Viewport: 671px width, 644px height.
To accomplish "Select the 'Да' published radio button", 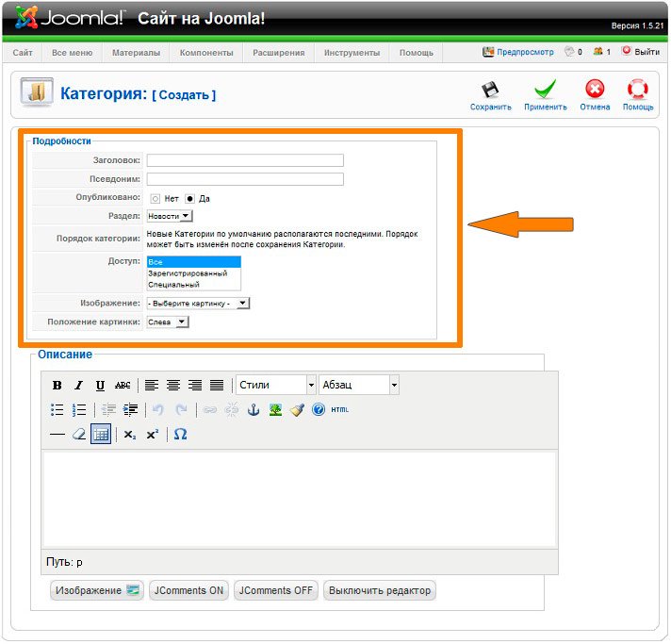I will [189, 199].
